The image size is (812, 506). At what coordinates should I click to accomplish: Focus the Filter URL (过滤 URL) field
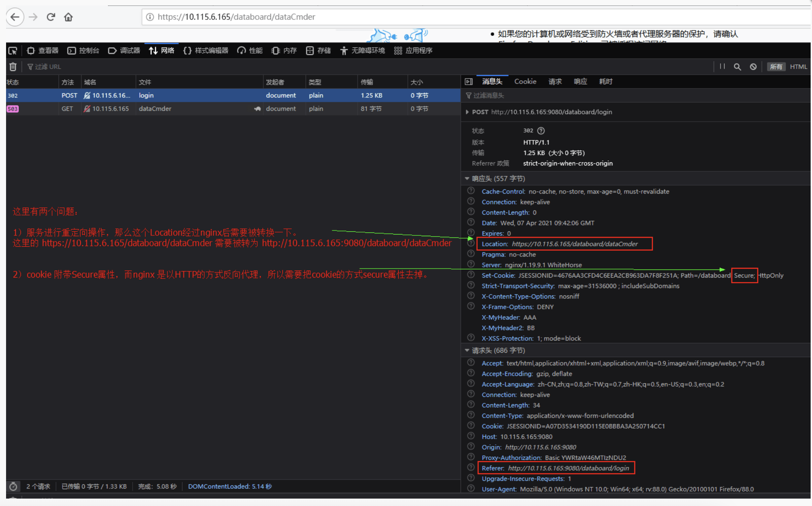point(367,67)
